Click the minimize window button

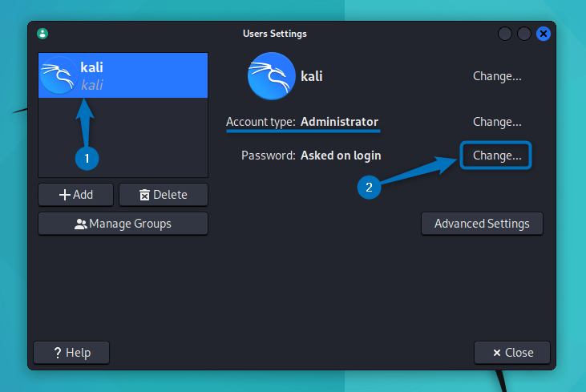click(x=505, y=34)
